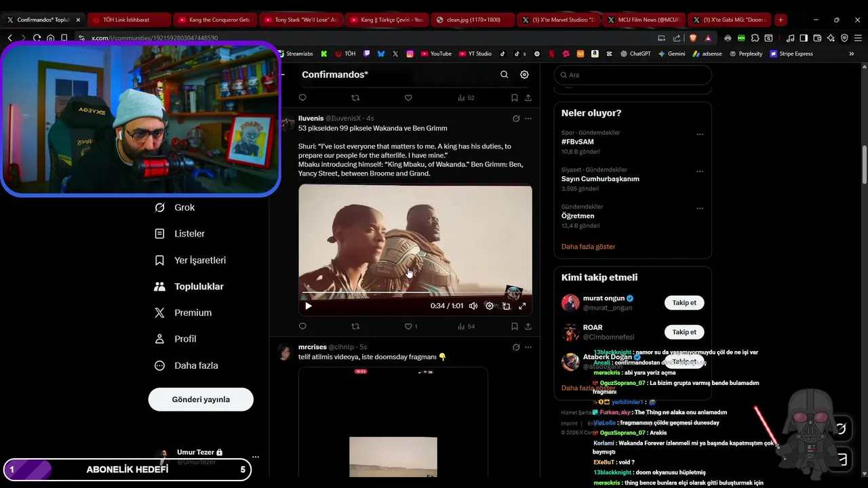Open murat ongun's profile
Viewport: 868px width, 488px height.
pyautogui.click(x=604, y=298)
